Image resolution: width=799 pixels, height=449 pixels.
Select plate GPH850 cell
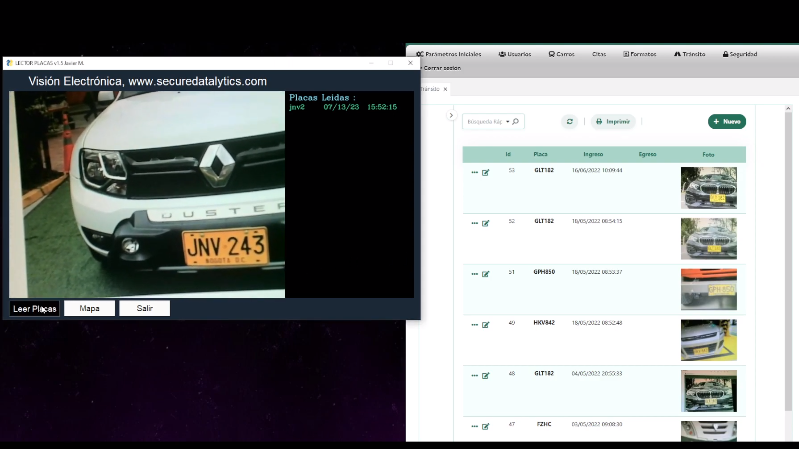click(x=544, y=272)
